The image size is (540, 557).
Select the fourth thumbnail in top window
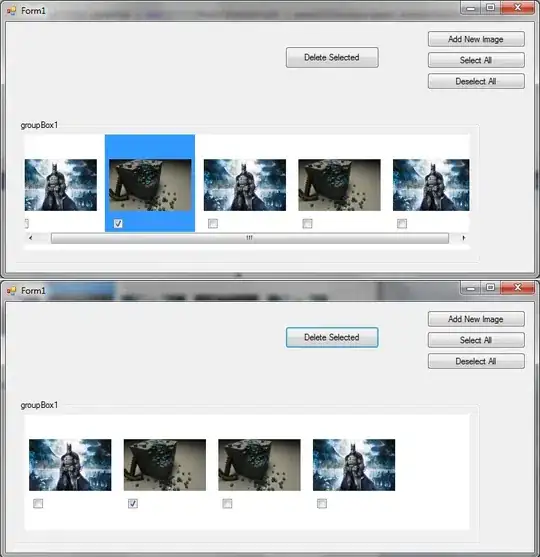coord(339,185)
